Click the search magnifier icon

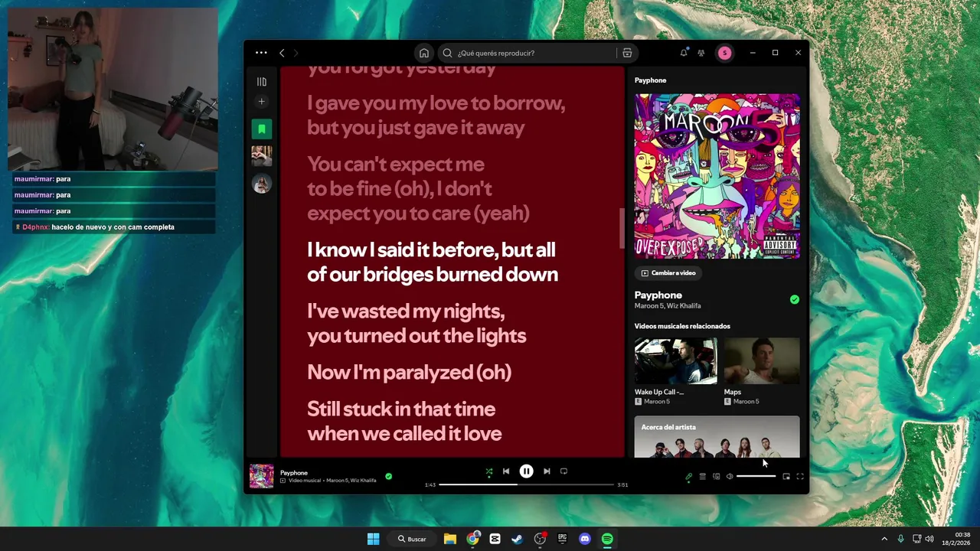coord(448,53)
